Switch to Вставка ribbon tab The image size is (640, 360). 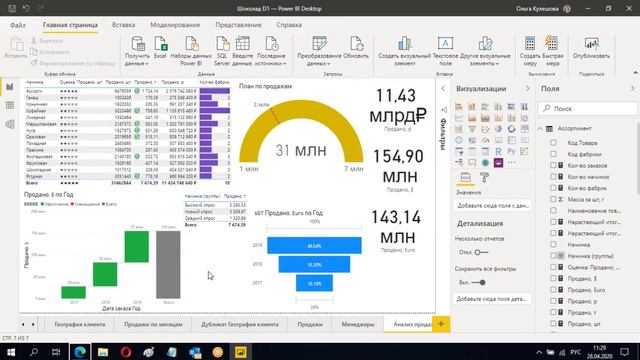pos(124,25)
